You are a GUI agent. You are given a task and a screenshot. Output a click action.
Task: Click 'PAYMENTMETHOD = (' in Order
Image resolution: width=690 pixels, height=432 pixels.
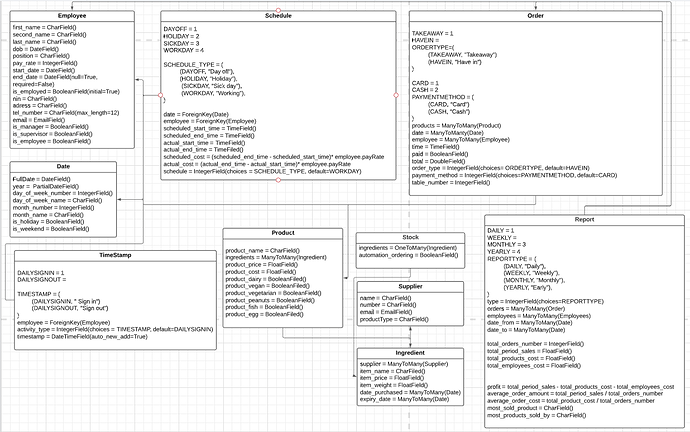pos(443,97)
